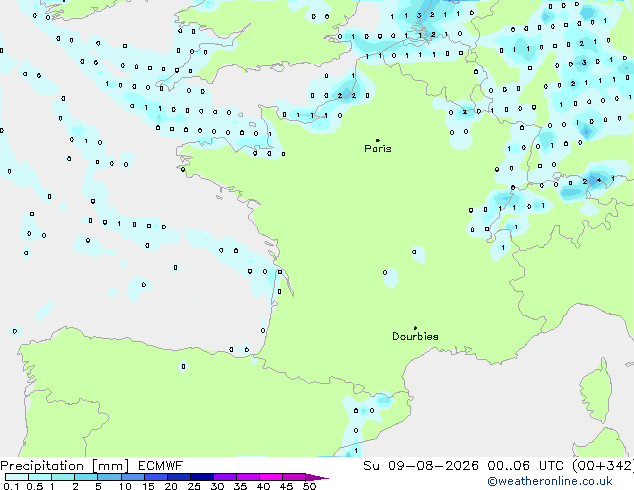The image size is (634, 490).
Task: Click the over-50 legend arrow tip
Action: coord(317,477)
